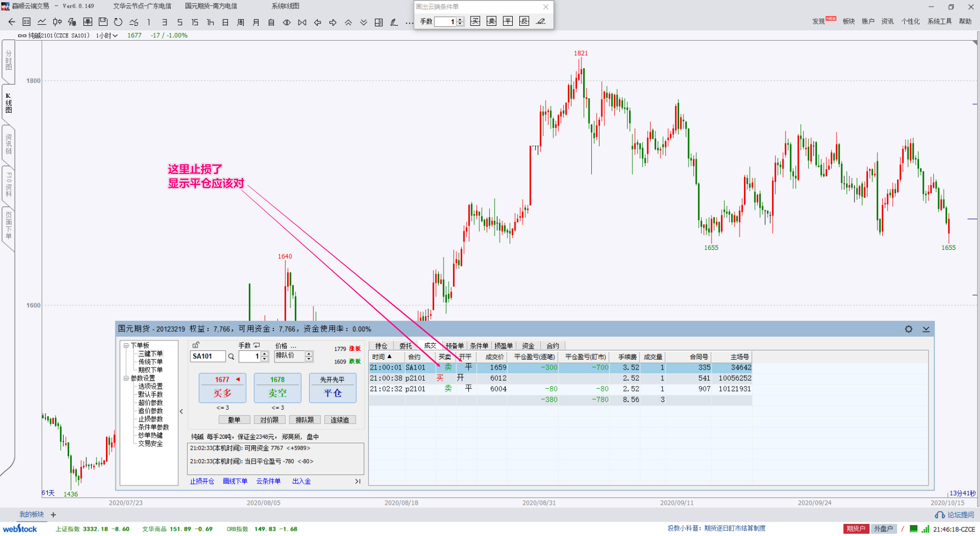This screenshot has width=980, height=536.
Task: Click the back arrow toolbar icon
Action: [x=12, y=22]
